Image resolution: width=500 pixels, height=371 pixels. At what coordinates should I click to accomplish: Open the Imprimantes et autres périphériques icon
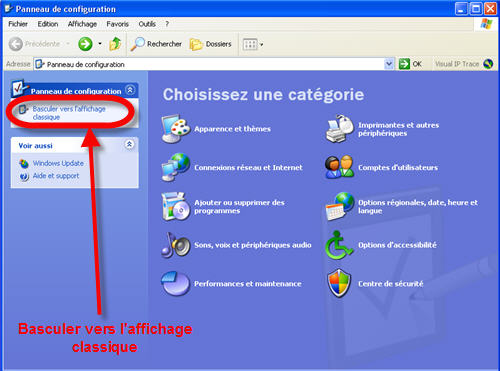pyautogui.click(x=340, y=129)
